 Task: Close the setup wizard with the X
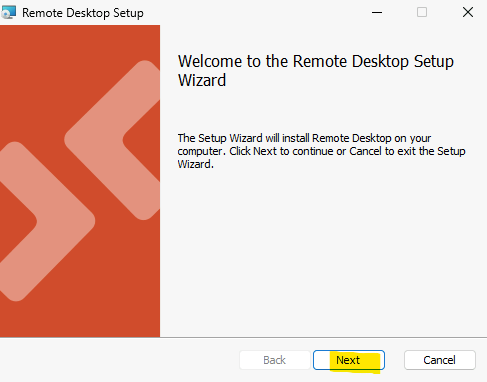pyautogui.click(x=468, y=13)
